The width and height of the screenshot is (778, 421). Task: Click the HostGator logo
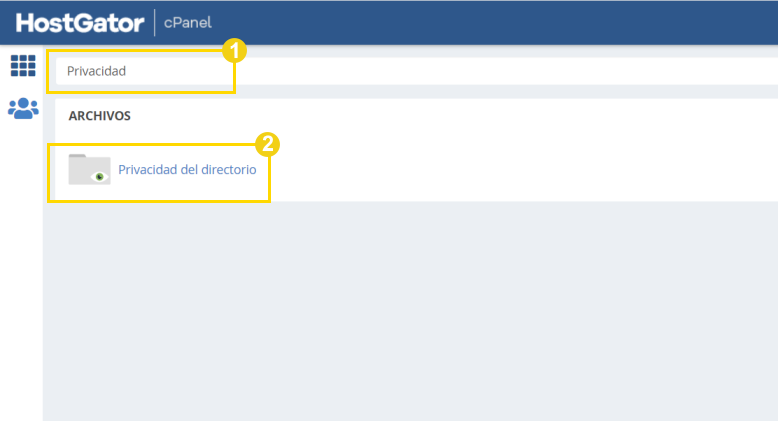80,23
